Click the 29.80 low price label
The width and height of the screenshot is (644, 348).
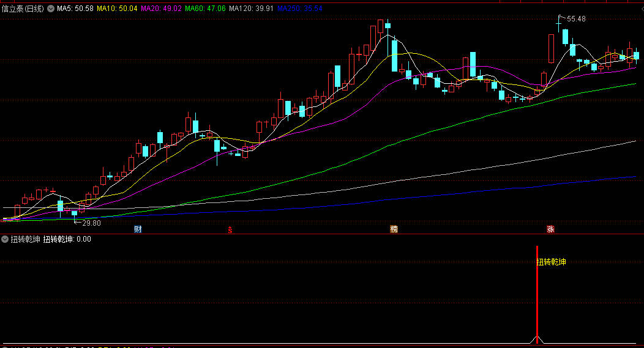92,223
